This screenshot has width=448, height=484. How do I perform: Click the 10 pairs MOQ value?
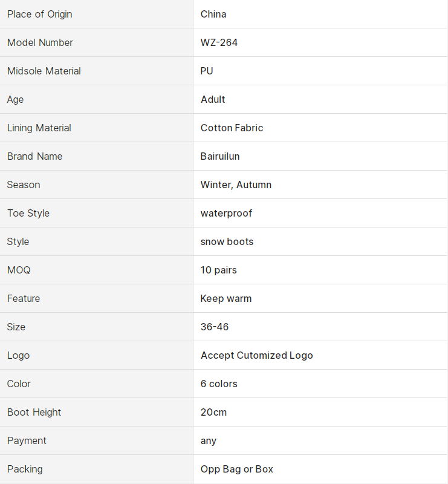coord(218,270)
